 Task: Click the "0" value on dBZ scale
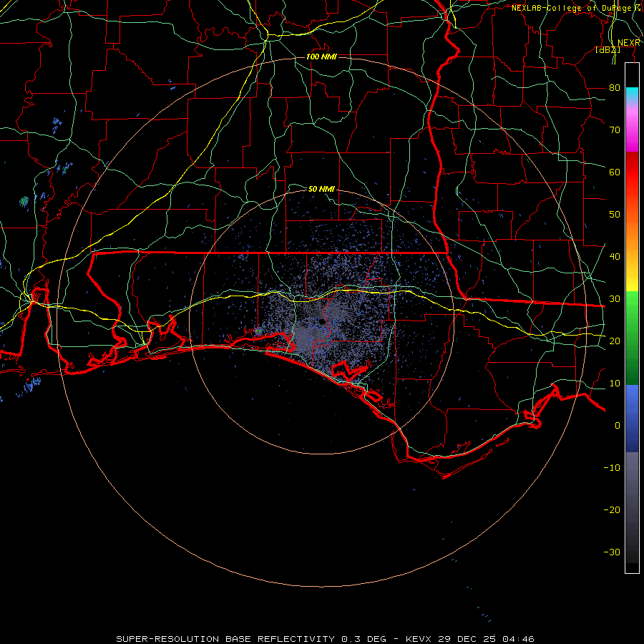pyautogui.click(x=618, y=426)
